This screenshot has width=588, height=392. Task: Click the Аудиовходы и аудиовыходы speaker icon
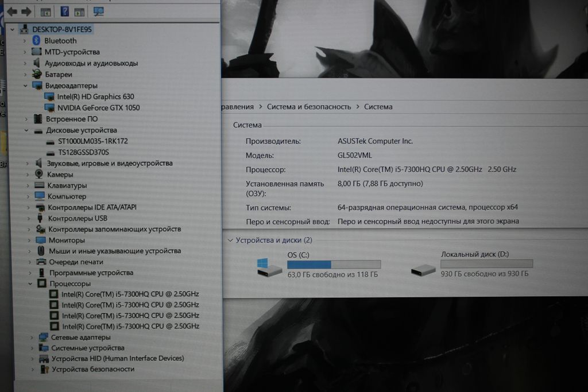pos(37,63)
